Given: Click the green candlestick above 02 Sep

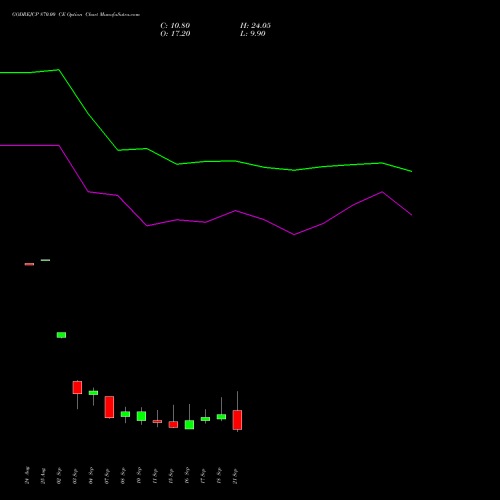Looking at the screenshot, I should 61,335.
